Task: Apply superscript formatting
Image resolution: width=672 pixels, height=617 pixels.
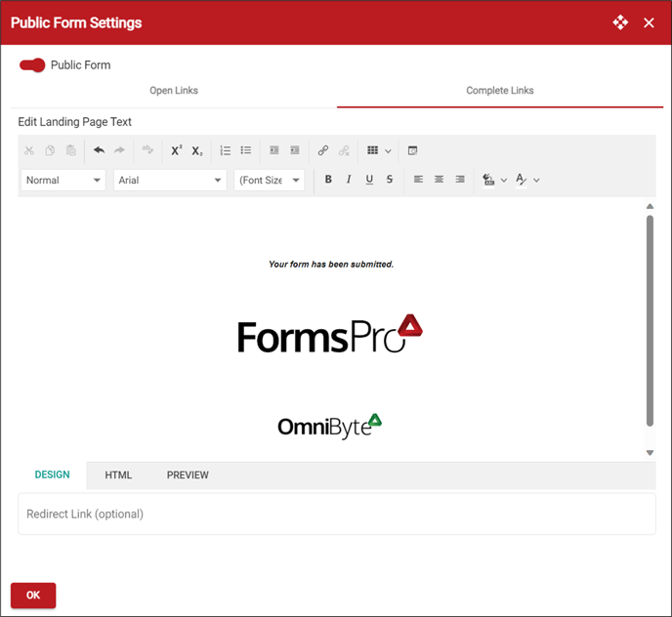Action: 176,150
